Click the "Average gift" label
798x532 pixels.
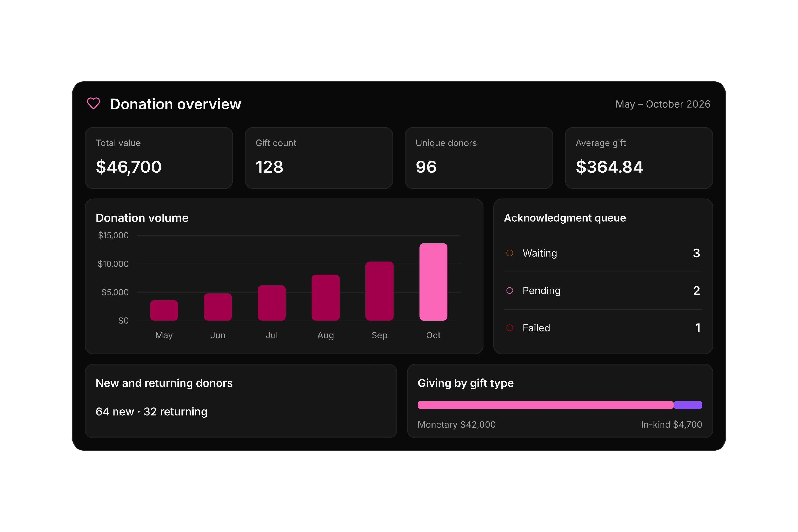601,143
